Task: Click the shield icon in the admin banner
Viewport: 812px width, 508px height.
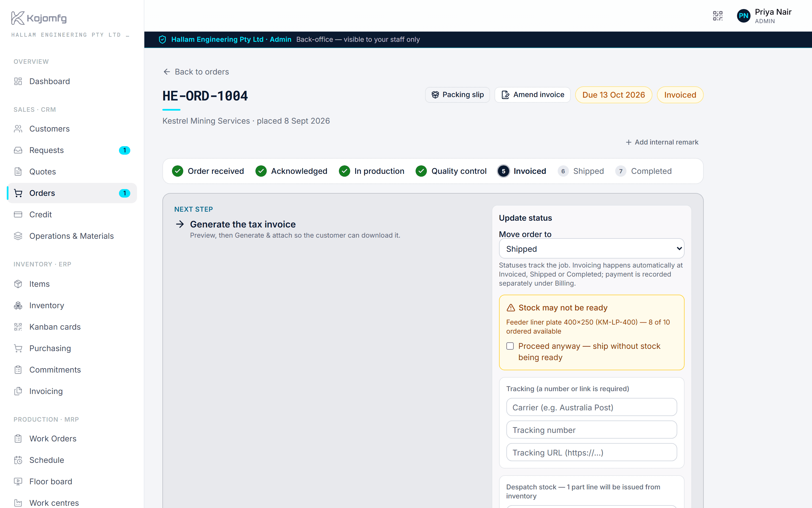Action: pyautogui.click(x=162, y=40)
